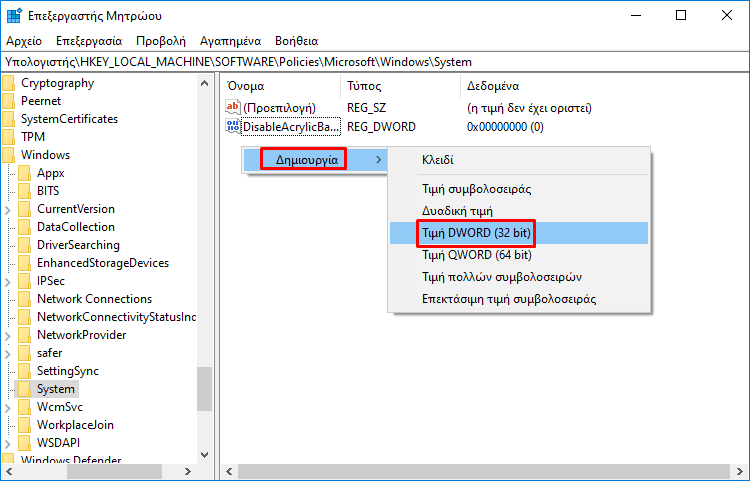Click the safer folder icon
750x481 pixels.
coord(24,353)
